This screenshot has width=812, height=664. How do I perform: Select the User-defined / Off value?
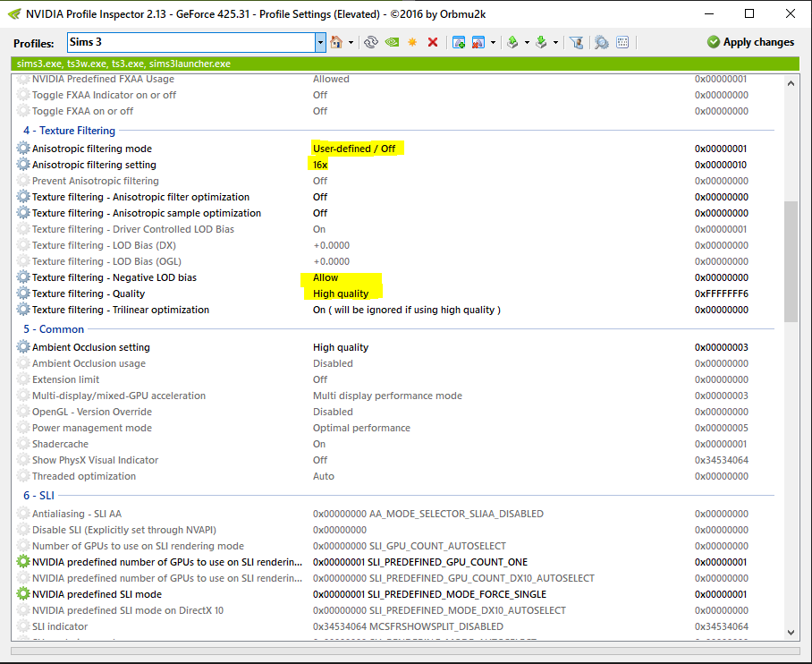354,149
